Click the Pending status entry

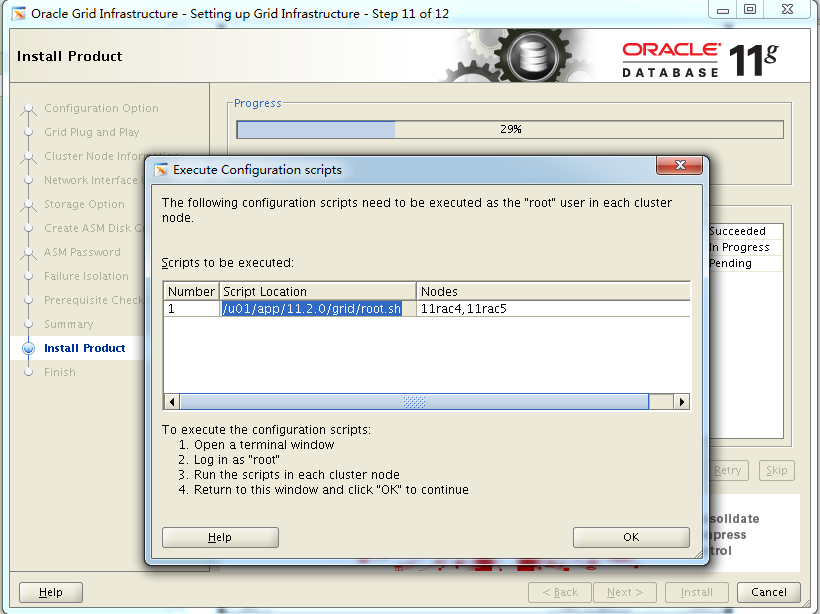coord(731,263)
